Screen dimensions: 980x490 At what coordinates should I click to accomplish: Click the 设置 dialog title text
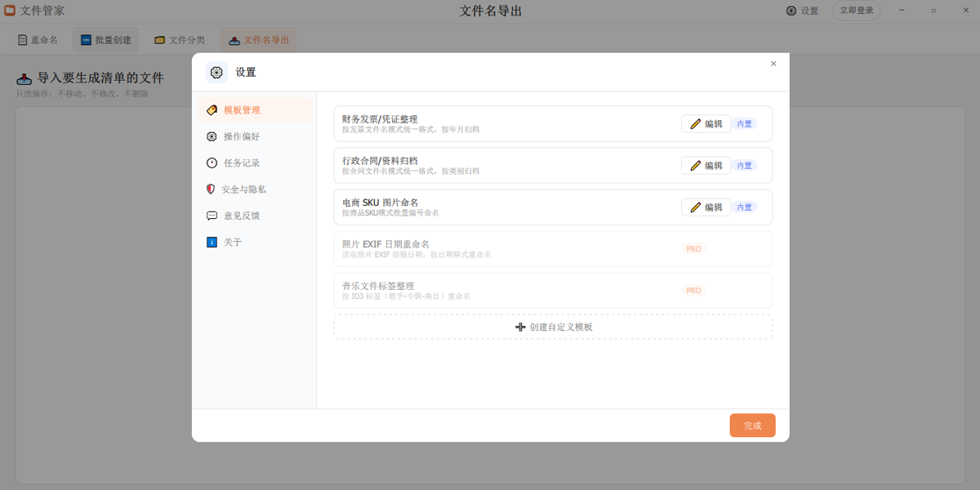pyautogui.click(x=246, y=73)
